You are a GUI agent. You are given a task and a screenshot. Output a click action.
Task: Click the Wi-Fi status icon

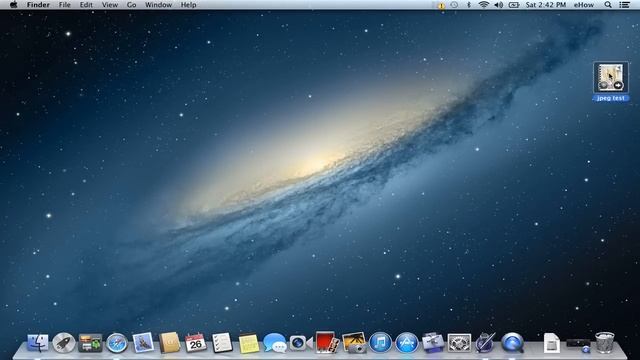pyautogui.click(x=484, y=5)
